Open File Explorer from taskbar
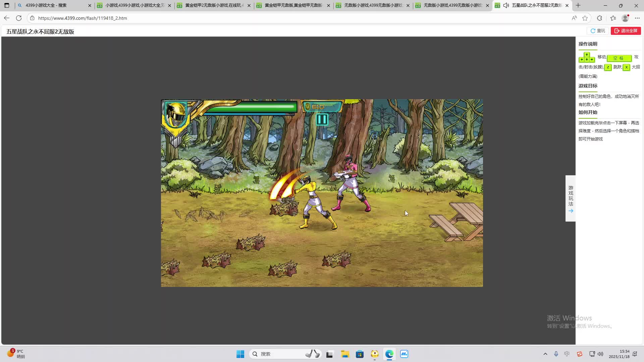The width and height of the screenshot is (644, 362). (x=345, y=354)
